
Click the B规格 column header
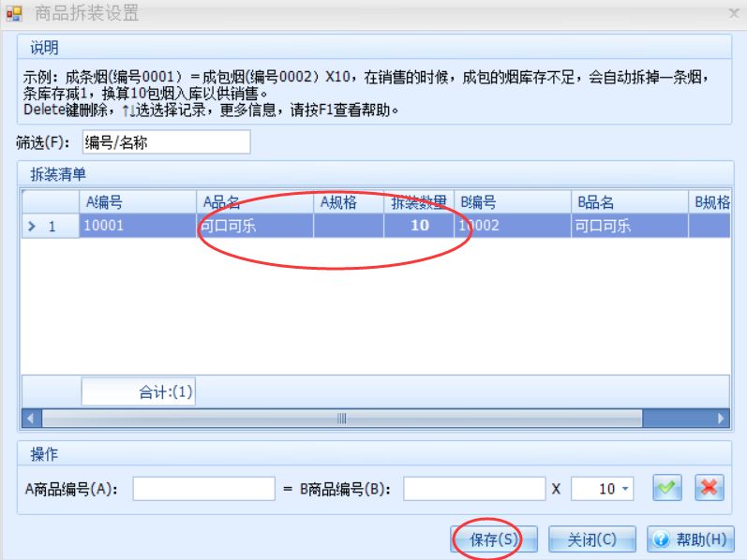click(710, 202)
